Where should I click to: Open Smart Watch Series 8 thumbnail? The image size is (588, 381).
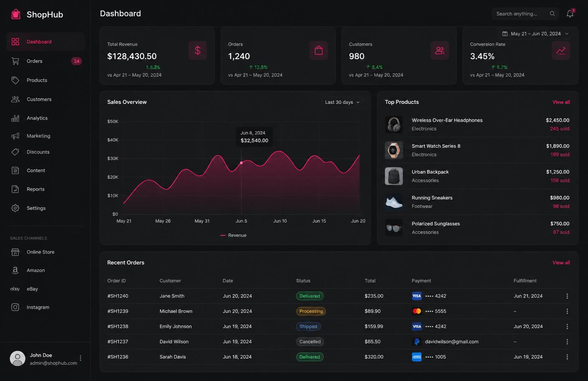coord(394,150)
